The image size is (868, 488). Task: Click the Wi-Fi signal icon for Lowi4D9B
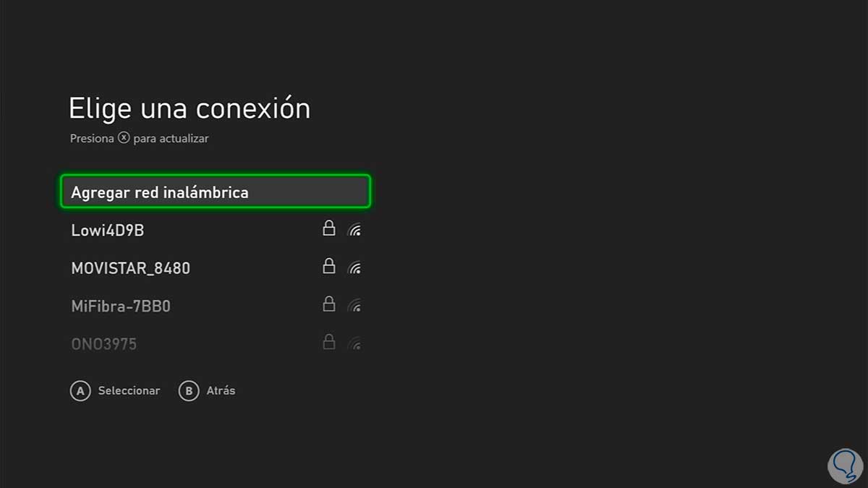pyautogui.click(x=354, y=231)
